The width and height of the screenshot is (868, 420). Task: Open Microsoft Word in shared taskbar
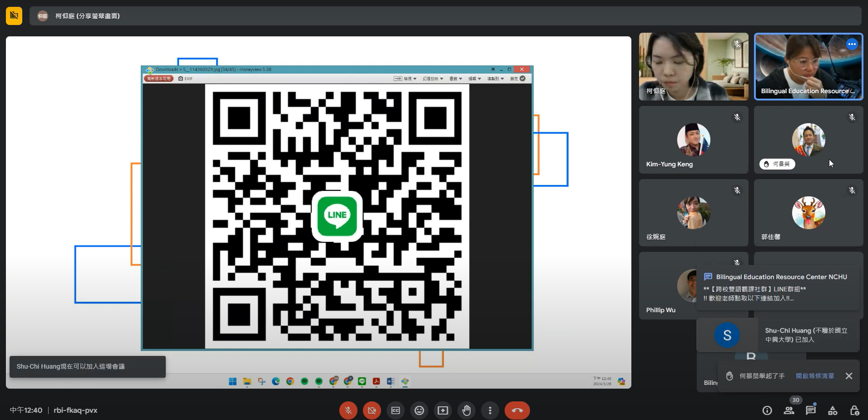click(x=391, y=381)
